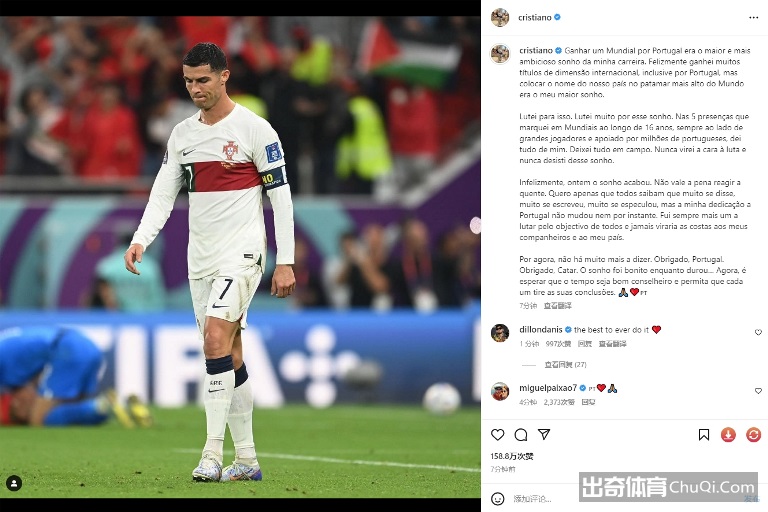Expand the 27 replies under dillondanis's comment
Screen dimensions: 768x512
pos(565,365)
